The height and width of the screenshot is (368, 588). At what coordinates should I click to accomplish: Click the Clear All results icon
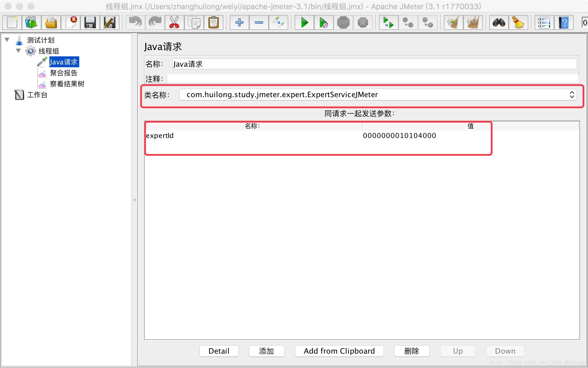(x=473, y=22)
